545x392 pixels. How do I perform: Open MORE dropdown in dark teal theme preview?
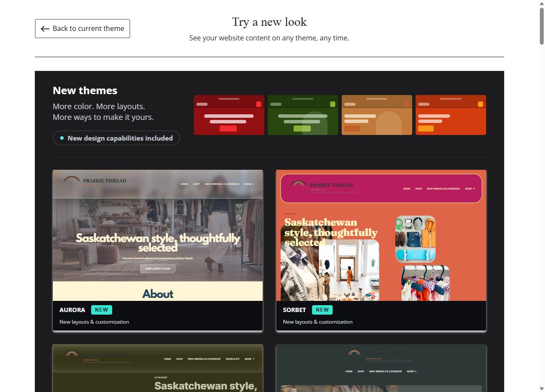tap(412, 371)
